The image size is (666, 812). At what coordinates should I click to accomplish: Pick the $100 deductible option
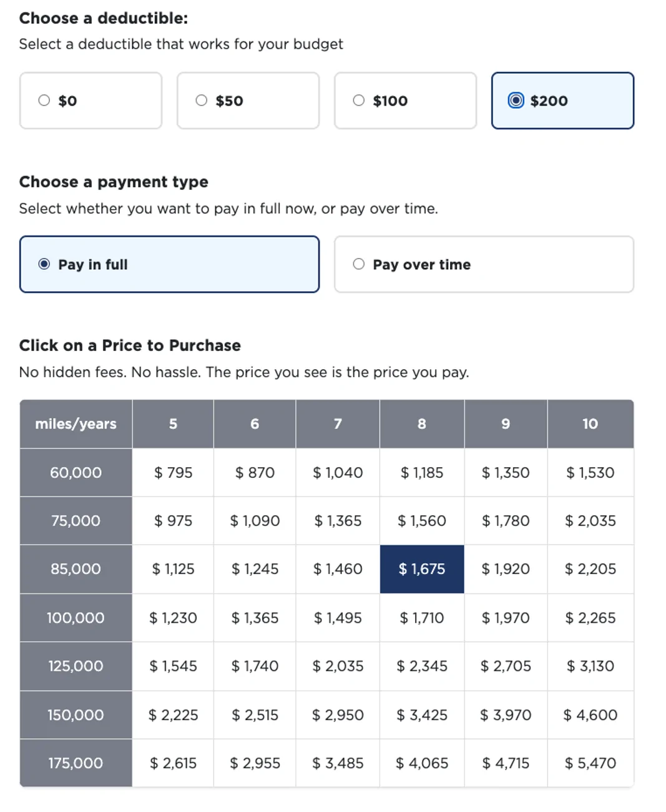tap(405, 101)
